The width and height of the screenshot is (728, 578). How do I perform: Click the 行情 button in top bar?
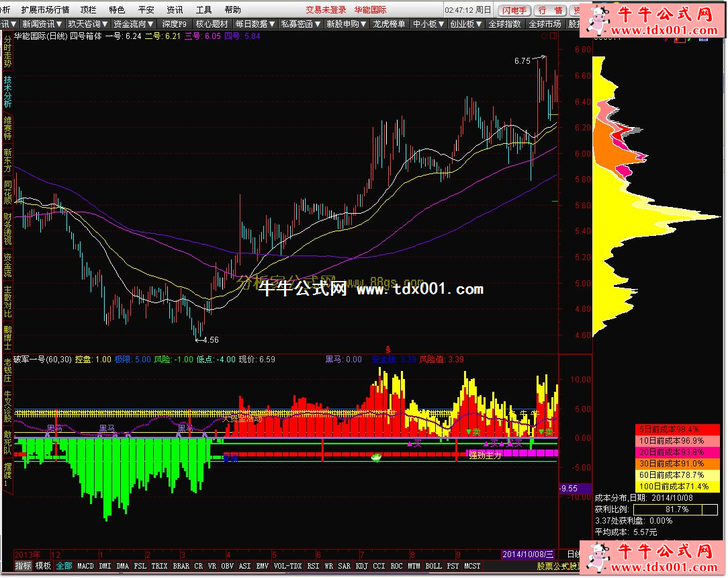(549, 11)
